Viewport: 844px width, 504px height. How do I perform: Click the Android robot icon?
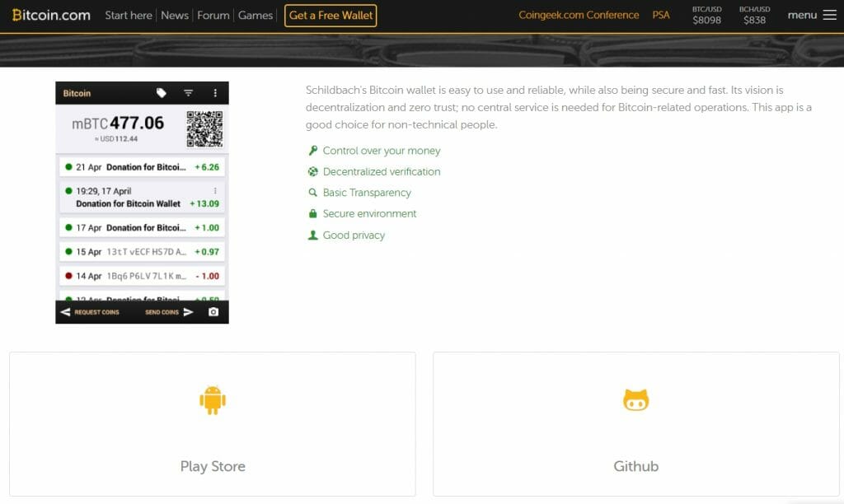213,400
